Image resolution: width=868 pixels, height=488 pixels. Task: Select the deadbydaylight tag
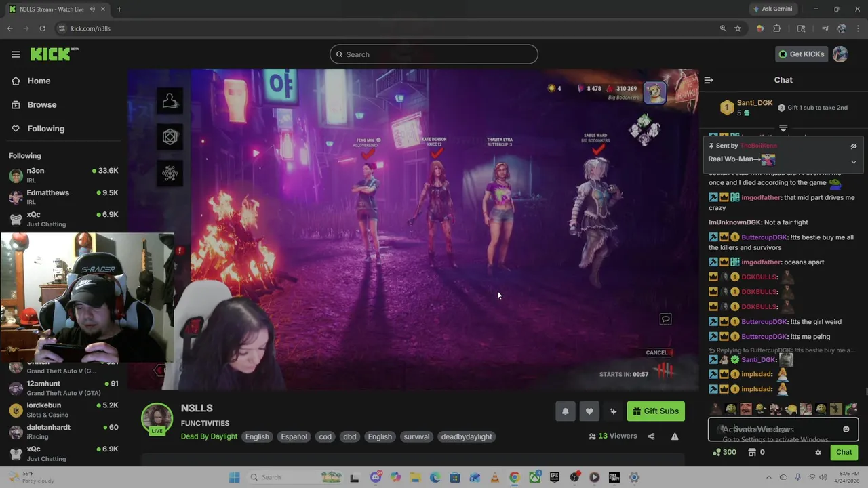coord(467,436)
